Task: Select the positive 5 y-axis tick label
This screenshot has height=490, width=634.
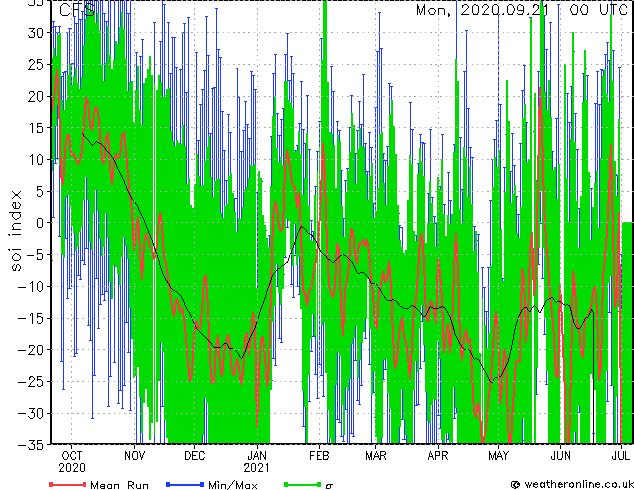Action: click(40, 191)
